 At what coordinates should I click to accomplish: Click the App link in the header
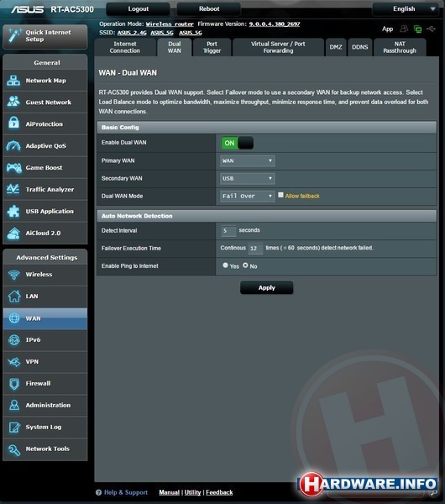(388, 29)
